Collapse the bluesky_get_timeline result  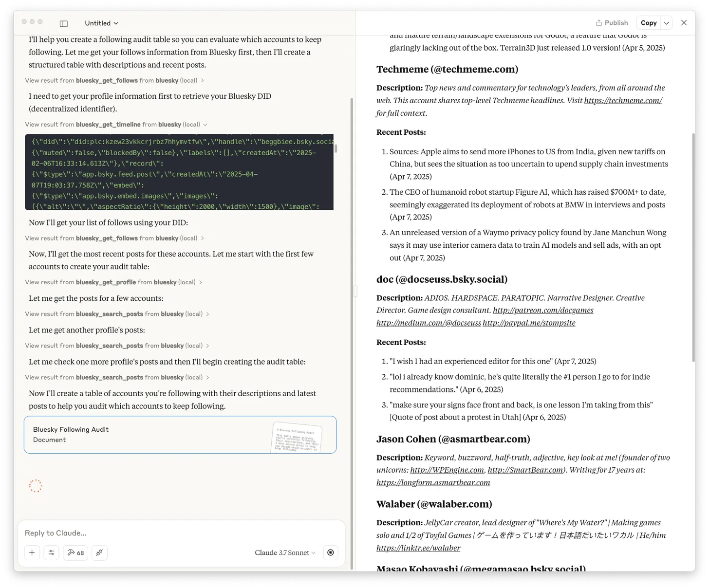click(x=116, y=125)
